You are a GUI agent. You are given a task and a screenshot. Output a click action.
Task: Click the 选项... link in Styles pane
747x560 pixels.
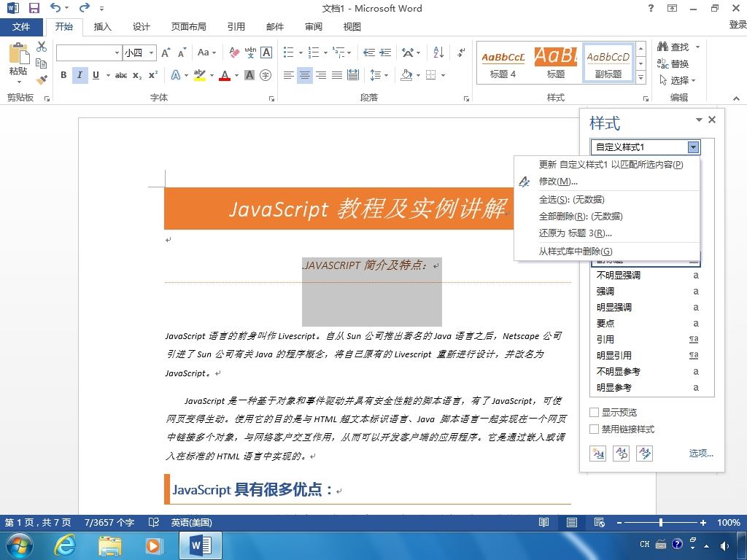point(701,453)
